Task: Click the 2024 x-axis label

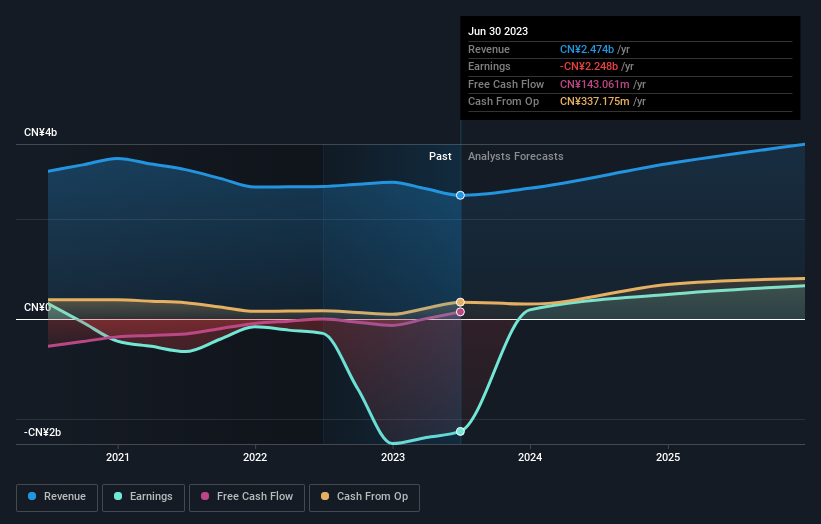Action: 530,457
